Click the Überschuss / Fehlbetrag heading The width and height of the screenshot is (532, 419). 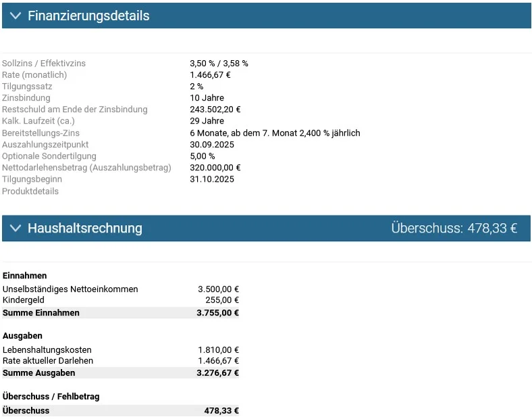point(51,396)
